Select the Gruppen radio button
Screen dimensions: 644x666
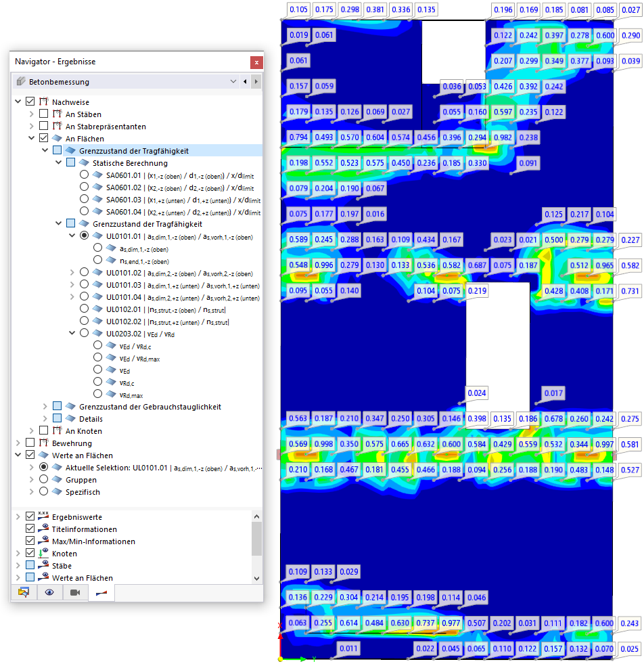43,479
